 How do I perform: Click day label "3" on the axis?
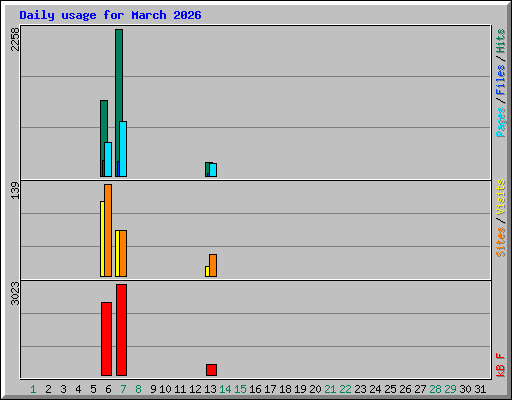tap(63, 389)
